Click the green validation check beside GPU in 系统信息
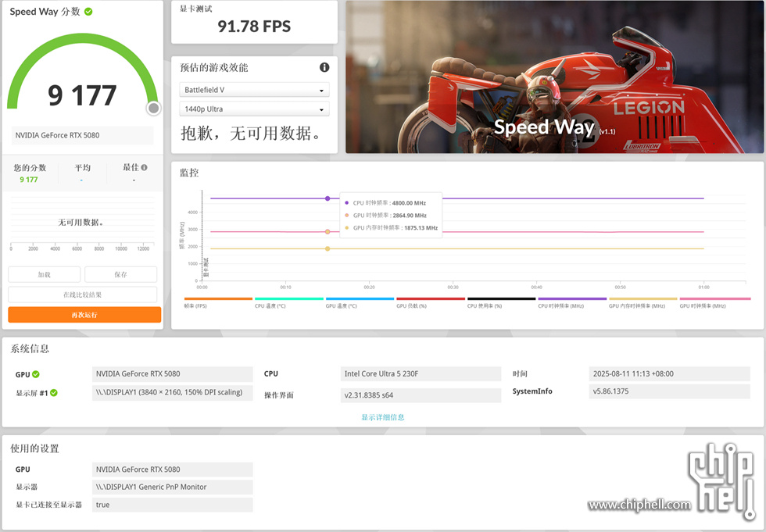Viewport: 766px width, 532px height. [x=36, y=374]
